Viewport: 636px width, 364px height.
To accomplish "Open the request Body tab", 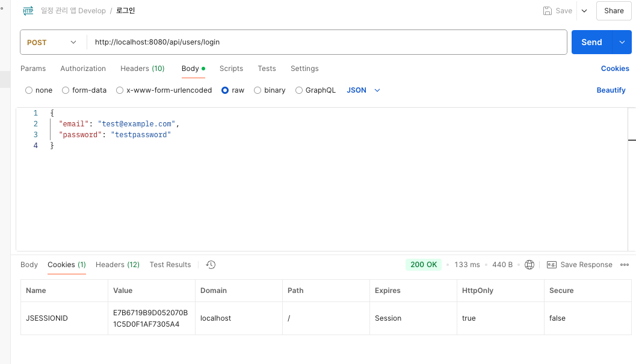I will click(x=193, y=69).
